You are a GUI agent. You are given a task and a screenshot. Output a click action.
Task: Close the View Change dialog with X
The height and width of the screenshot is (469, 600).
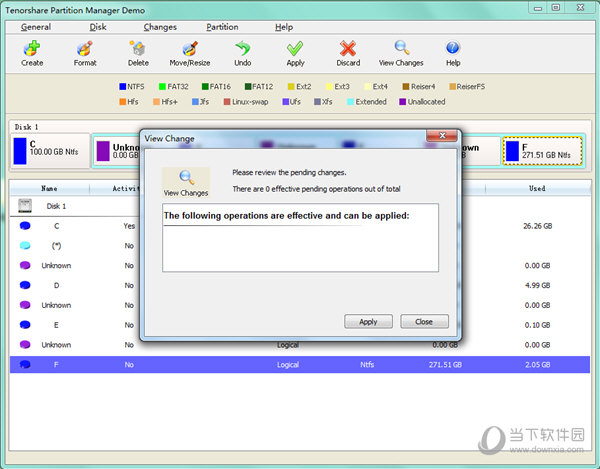442,135
